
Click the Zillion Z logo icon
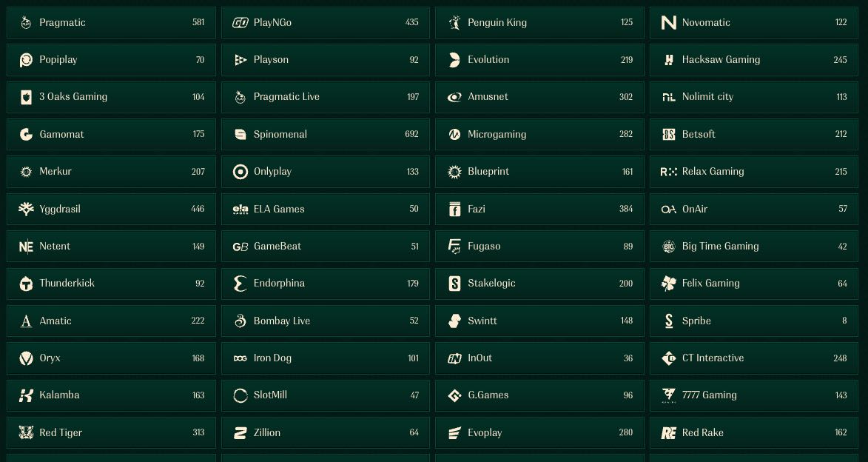[240, 432]
